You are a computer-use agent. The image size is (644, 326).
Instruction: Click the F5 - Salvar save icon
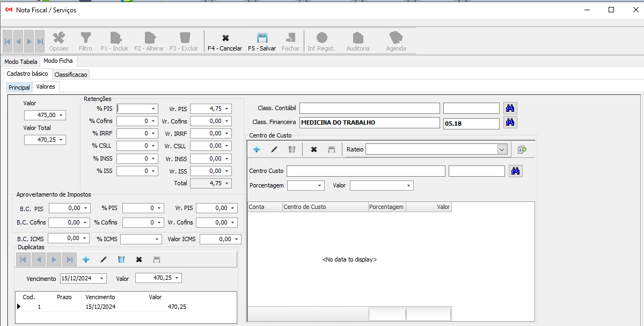tap(262, 38)
